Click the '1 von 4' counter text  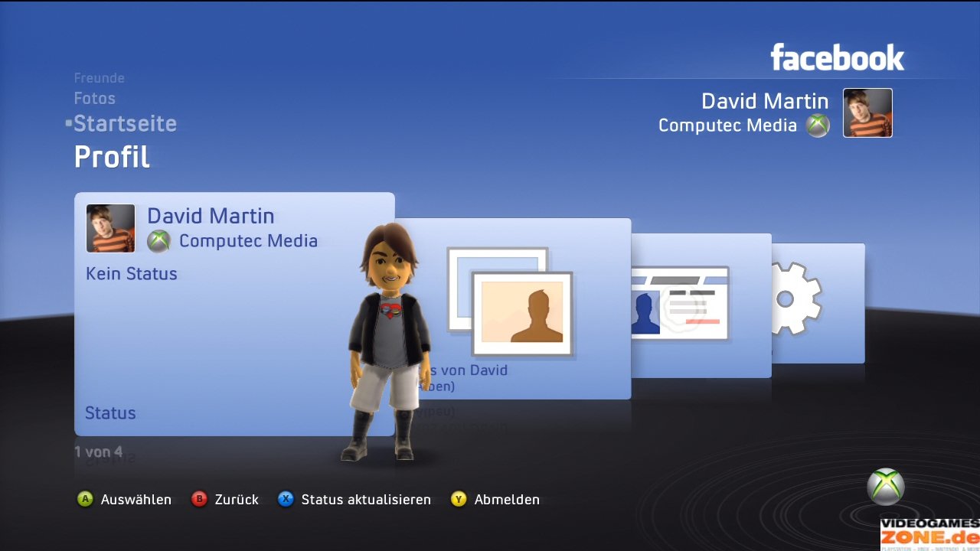98,452
